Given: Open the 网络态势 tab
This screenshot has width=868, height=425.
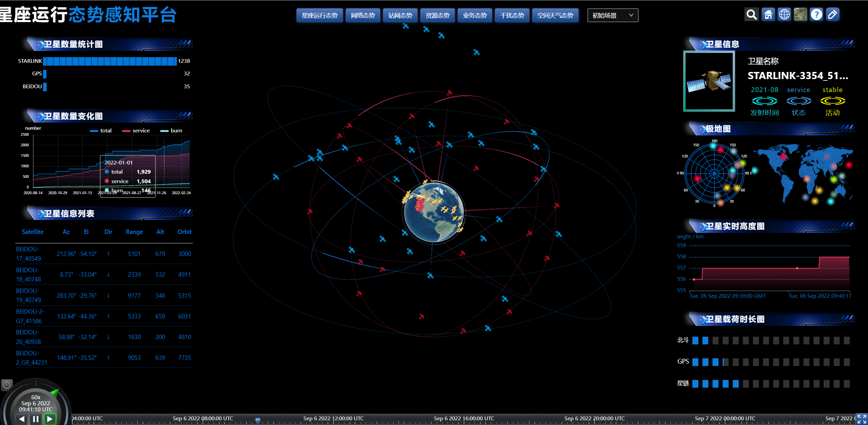Looking at the screenshot, I should click(x=363, y=15).
